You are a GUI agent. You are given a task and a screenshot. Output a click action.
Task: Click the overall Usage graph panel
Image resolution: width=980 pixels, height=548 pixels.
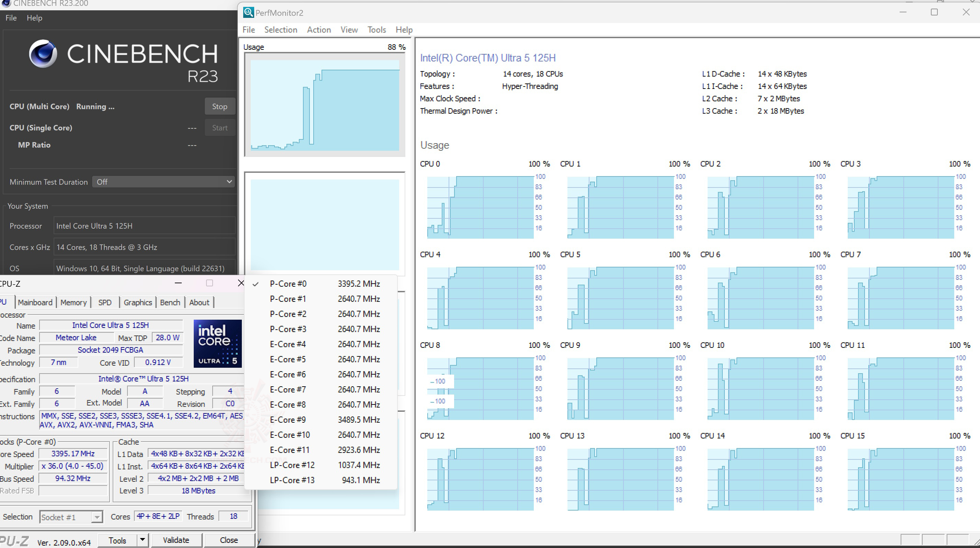[x=325, y=105]
